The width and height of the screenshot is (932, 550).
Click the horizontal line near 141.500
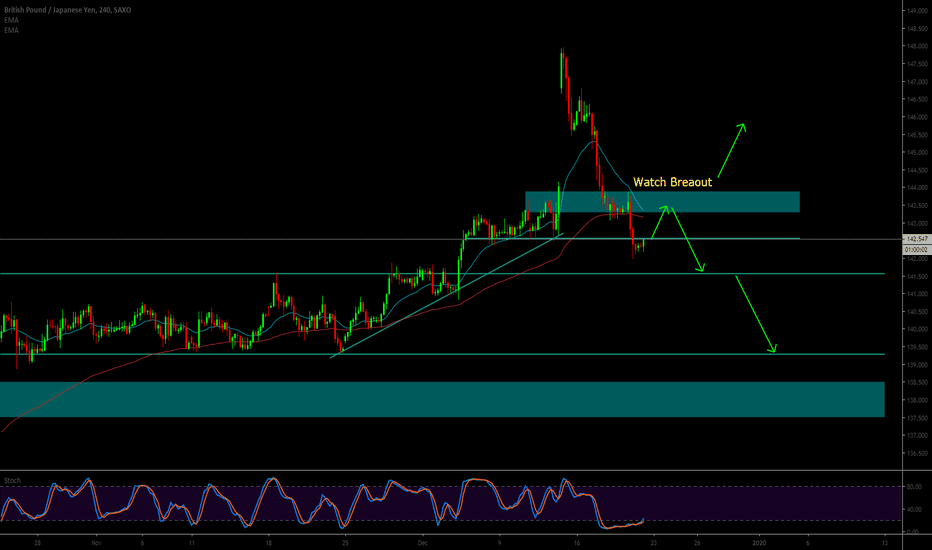point(300,274)
